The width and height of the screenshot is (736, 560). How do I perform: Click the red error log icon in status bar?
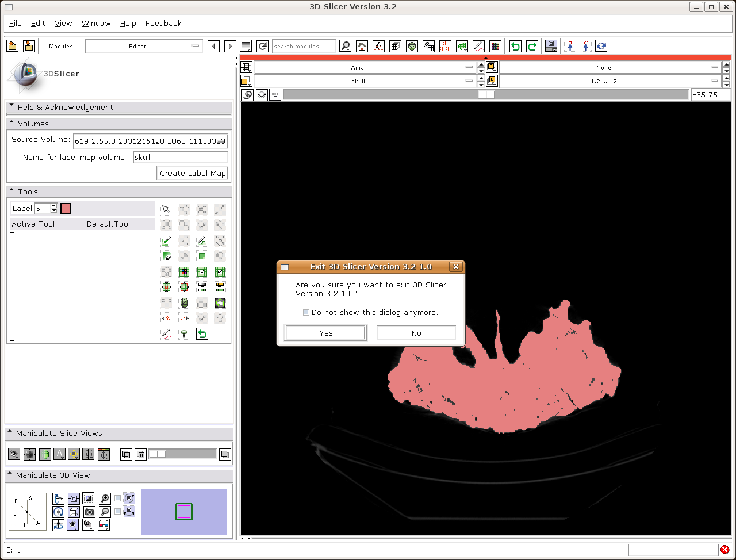[x=725, y=550]
